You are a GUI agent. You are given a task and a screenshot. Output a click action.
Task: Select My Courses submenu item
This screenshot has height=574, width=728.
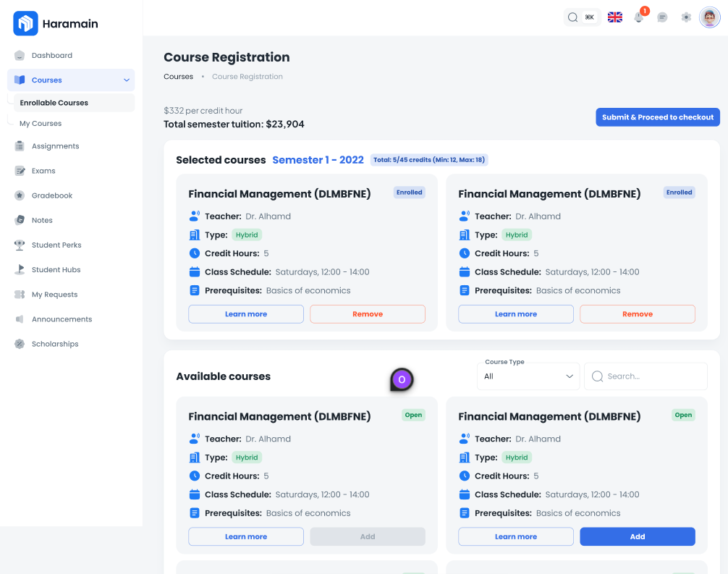(41, 124)
